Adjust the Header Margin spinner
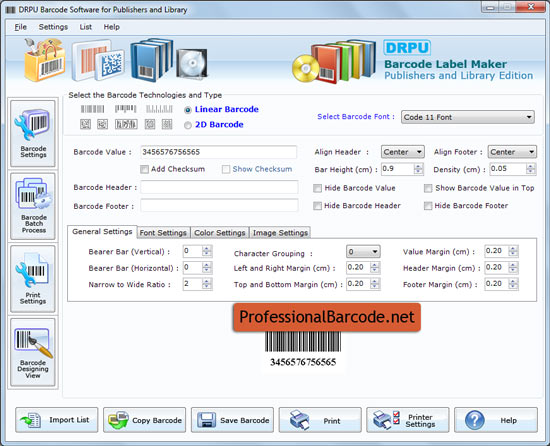Screen dimensions: 550x446 click(513, 268)
